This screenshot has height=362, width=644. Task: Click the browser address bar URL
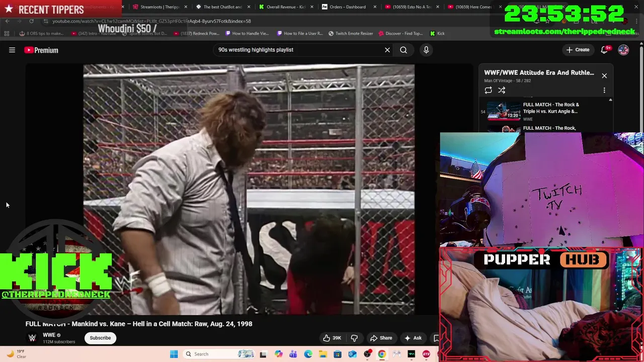click(151, 21)
